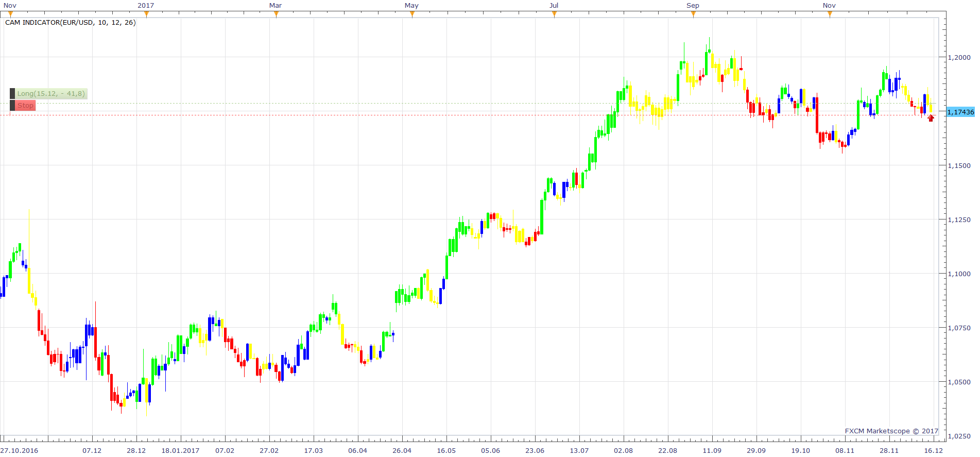Click the orange marker under the Mar label
This screenshot has height=457, width=980.
point(277,14)
